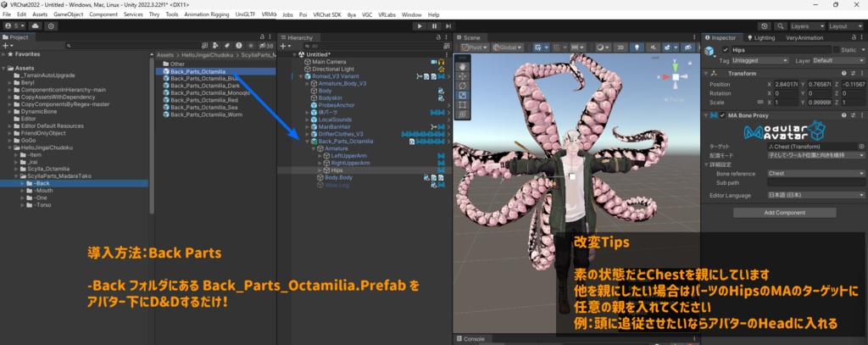Screen dimensions: 868x345
Task: Click the Pause button
Action: point(435,26)
